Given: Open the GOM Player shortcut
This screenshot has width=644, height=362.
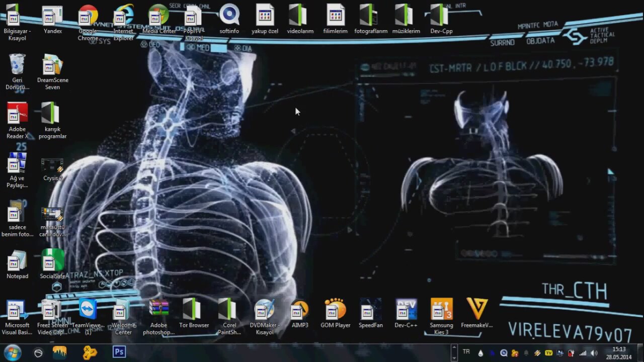Looking at the screenshot, I should (x=335, y=314).
